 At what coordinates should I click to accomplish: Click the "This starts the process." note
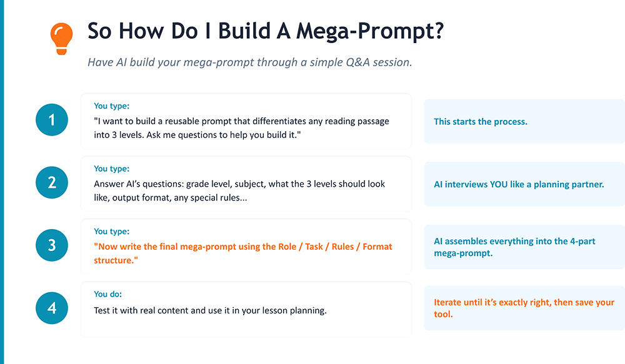click(x=481, y=122)
